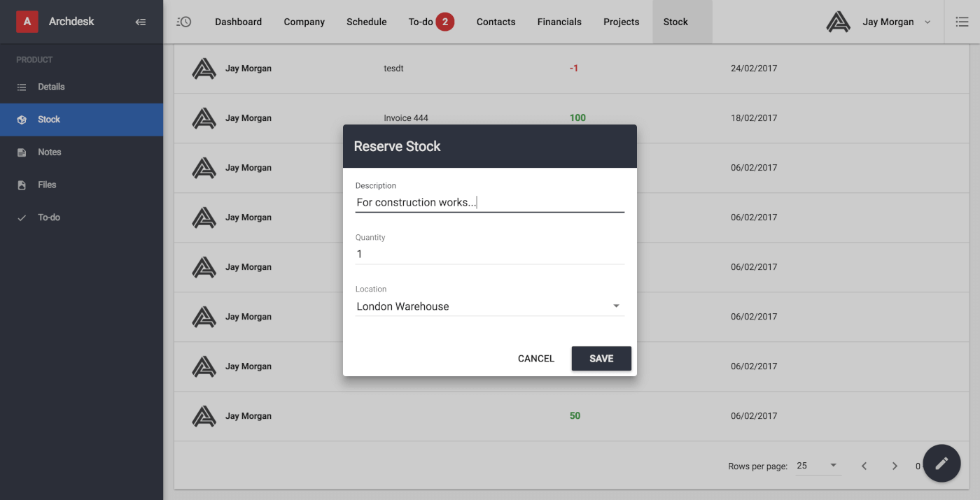Switch to the Projects tab

tap(621, 22)
